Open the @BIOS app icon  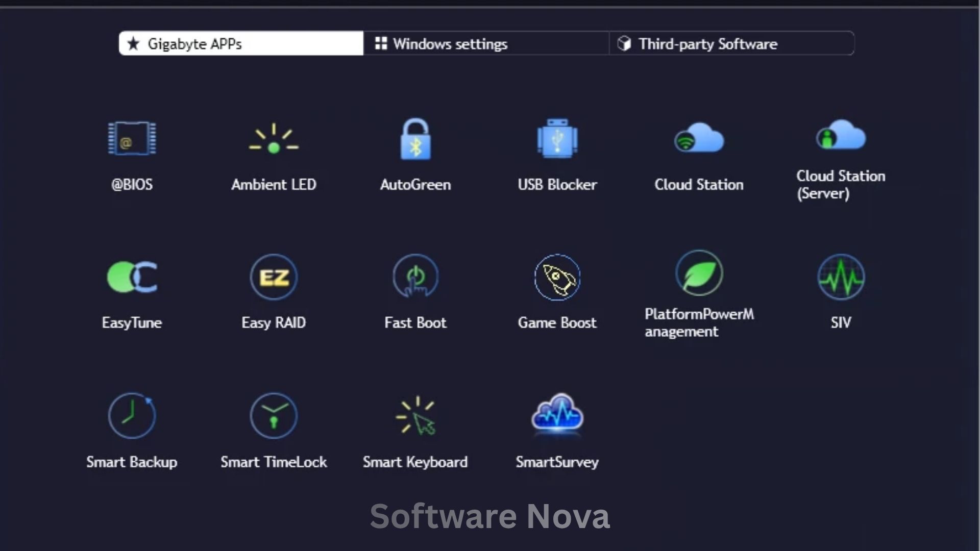tap(132, 138)
